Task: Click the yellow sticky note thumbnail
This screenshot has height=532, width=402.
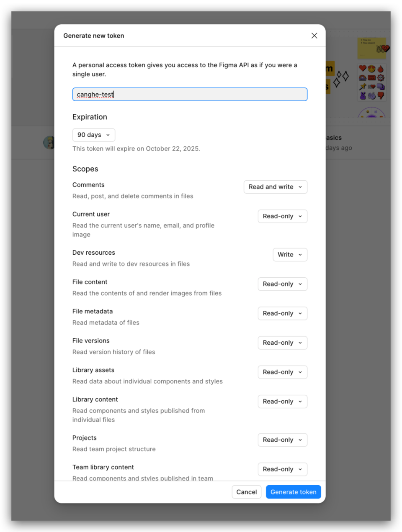Action: tap(372, 49)
